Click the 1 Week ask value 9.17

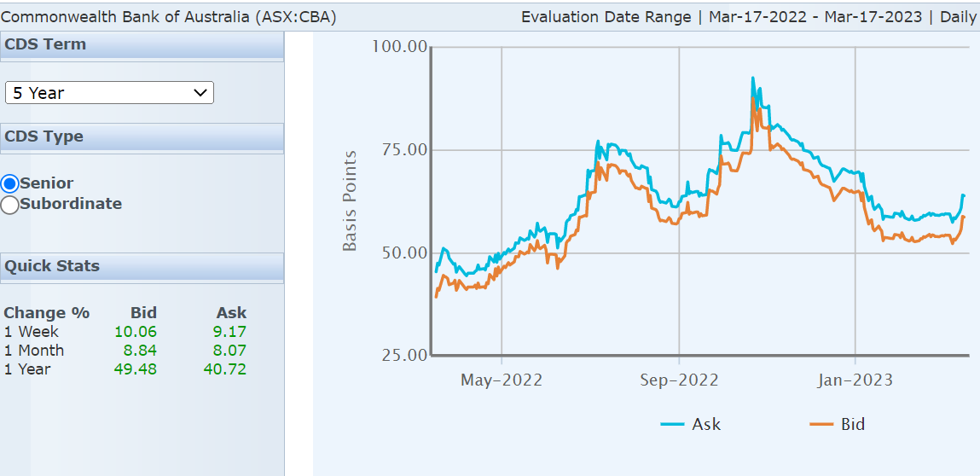point(230,332)
